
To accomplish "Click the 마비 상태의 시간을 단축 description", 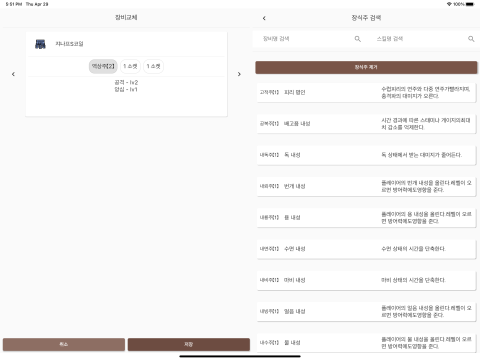I will 413,280.
